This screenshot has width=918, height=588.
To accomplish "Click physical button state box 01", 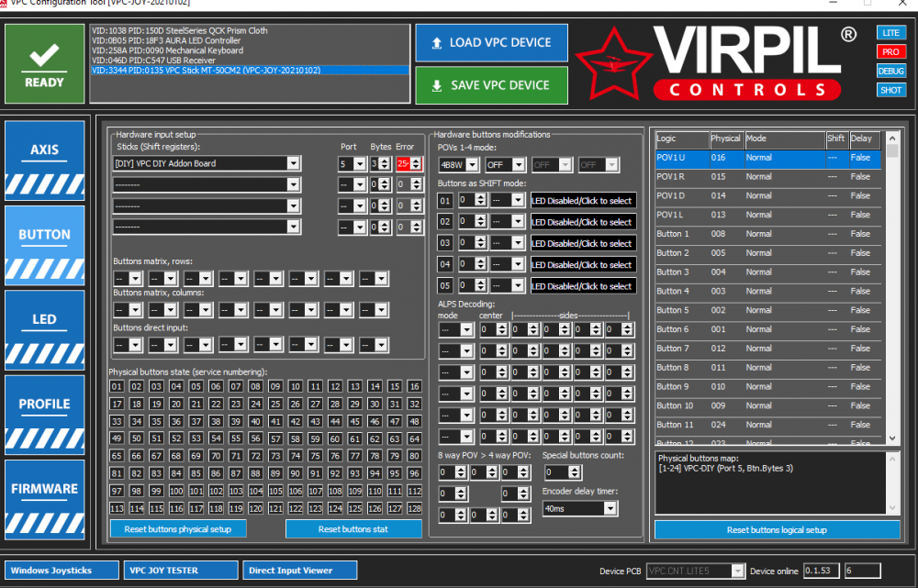I will [x=117, y=387].
